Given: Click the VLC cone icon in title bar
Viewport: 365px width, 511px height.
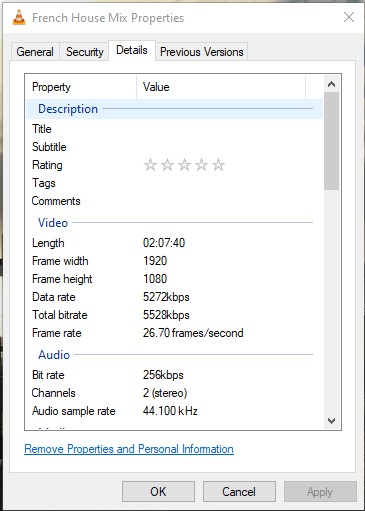Looking at the screenshot, I should (19, 17).
